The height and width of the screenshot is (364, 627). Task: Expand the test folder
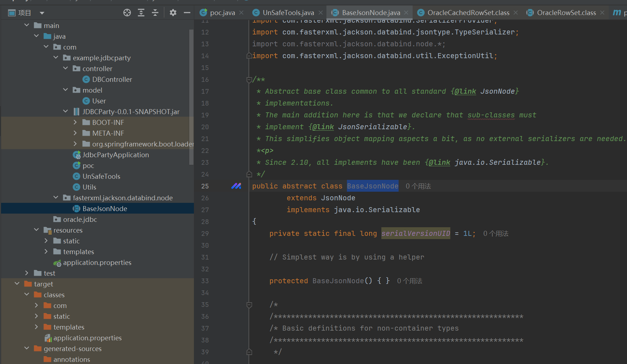click(27, 273)
